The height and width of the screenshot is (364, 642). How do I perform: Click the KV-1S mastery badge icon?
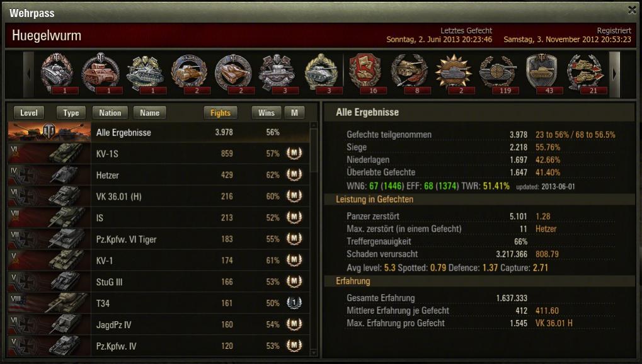pos(294,153)
